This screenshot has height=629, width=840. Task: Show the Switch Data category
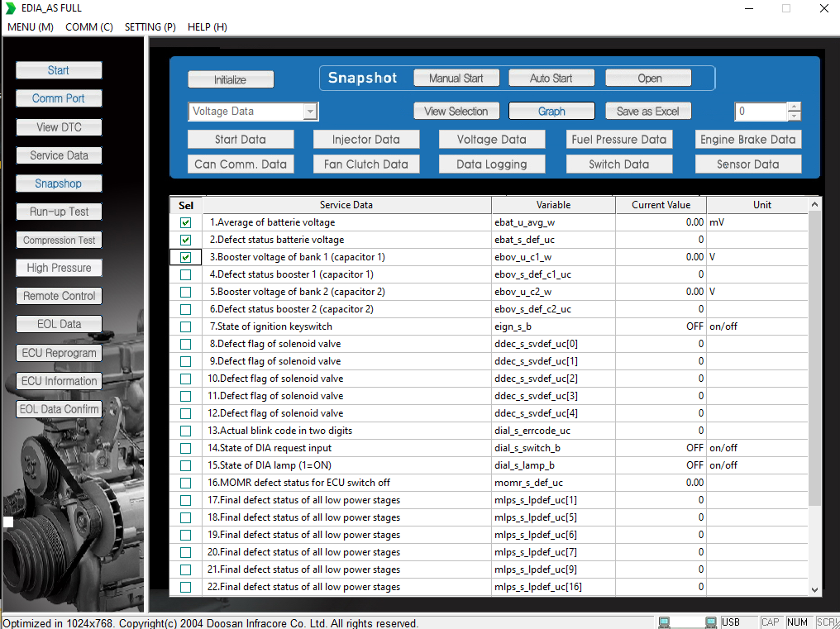[x=618, y=164]
